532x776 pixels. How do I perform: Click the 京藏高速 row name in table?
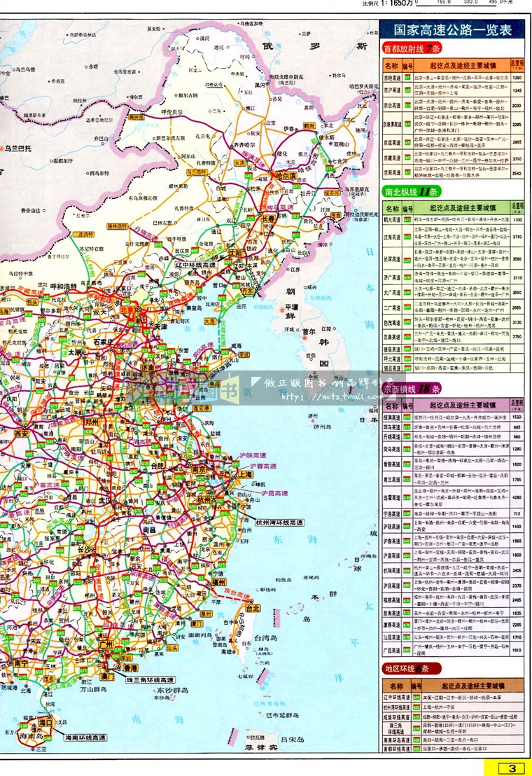(x=392, y=158)
